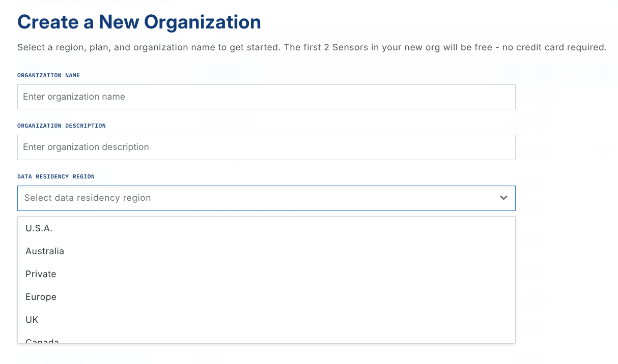Click the ORGANIZATION NAME field label
The image size is (618, 364).
[48, 75]
